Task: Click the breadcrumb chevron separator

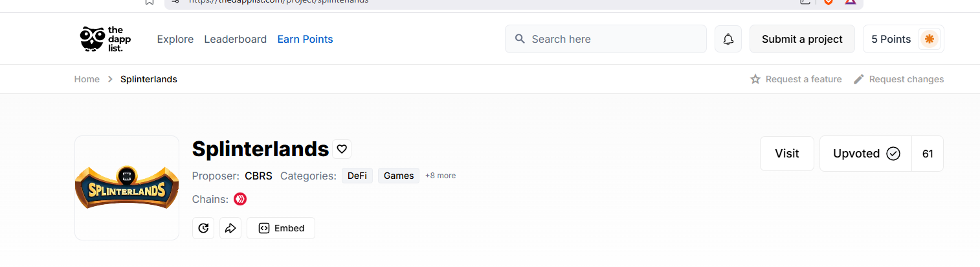Action: 110,79
